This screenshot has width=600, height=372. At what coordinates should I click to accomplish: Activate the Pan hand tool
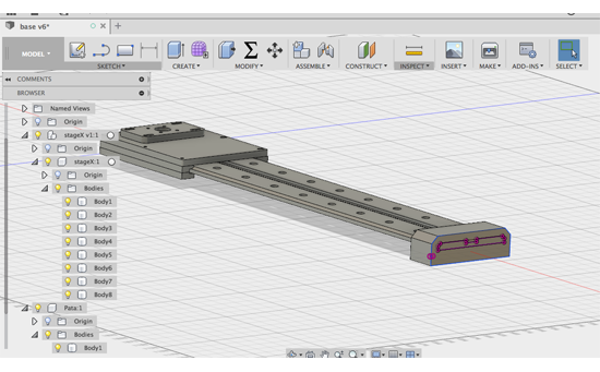[x=324, y=354]
